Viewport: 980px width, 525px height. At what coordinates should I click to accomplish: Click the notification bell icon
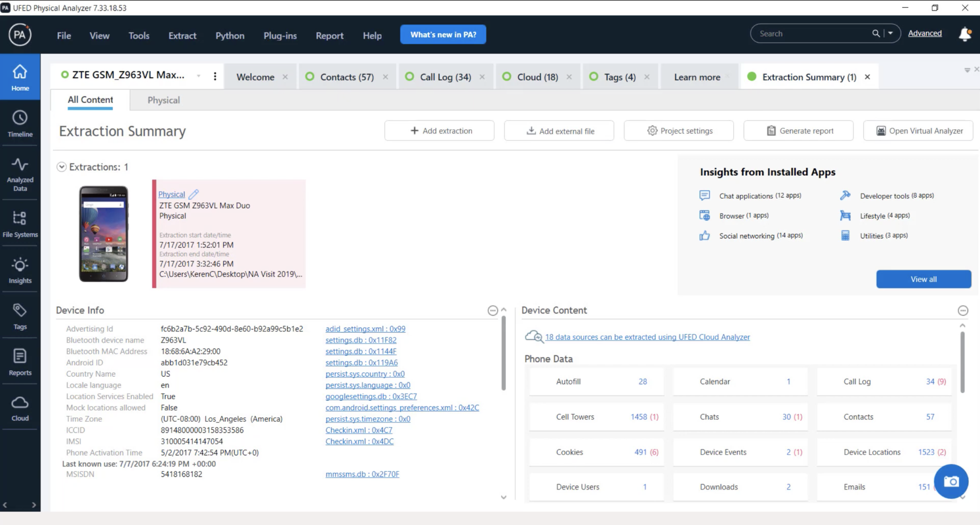click(x=965, y=34)
